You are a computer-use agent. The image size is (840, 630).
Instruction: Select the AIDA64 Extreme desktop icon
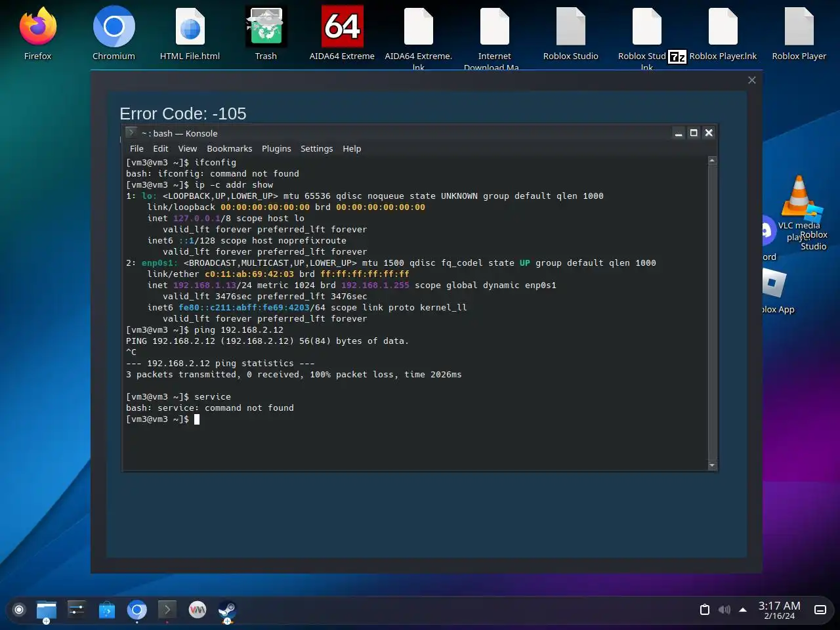(342, 34)
